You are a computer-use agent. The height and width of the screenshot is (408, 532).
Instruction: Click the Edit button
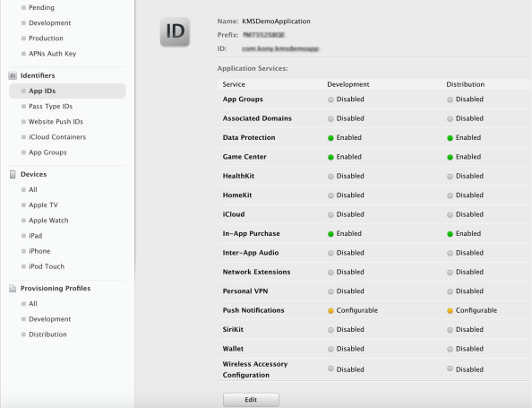251,400
